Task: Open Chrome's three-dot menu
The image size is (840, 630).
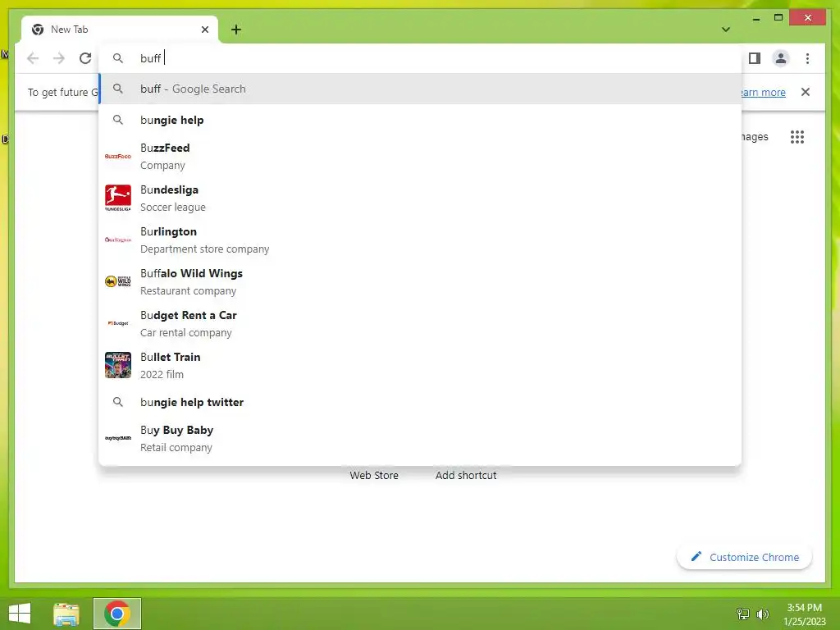Action: tap(807, 58)
